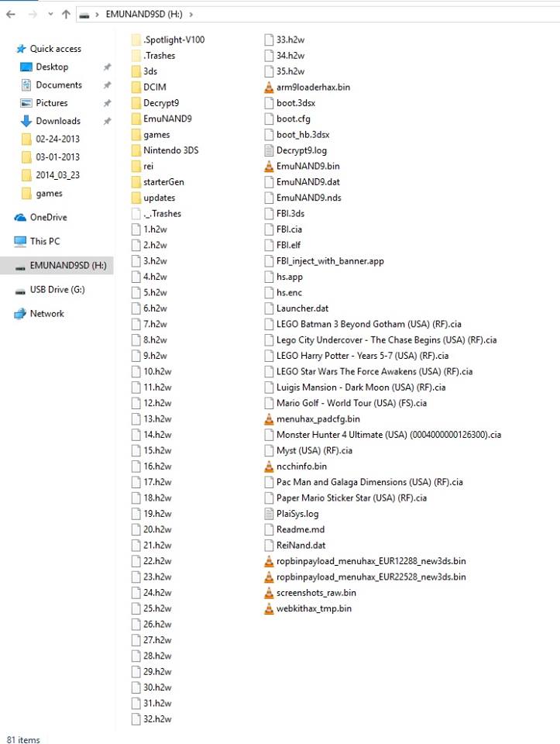
Task: Select the icon of screenshots_raw.bin
Action: tap(269, 593)
